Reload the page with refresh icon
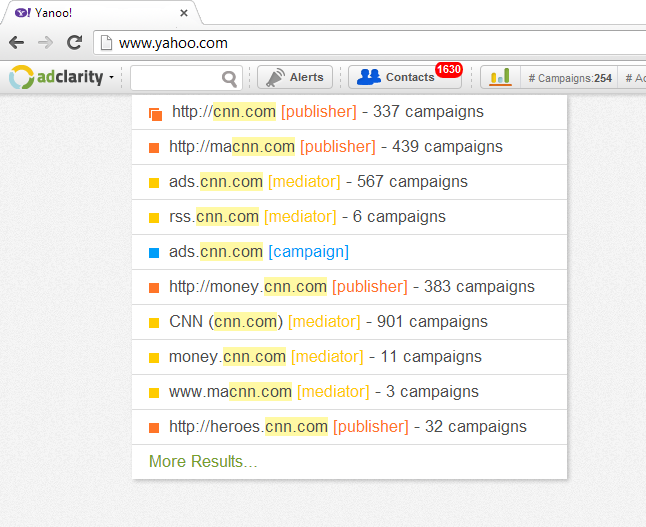The image size is (646, 527). (75, 42)
